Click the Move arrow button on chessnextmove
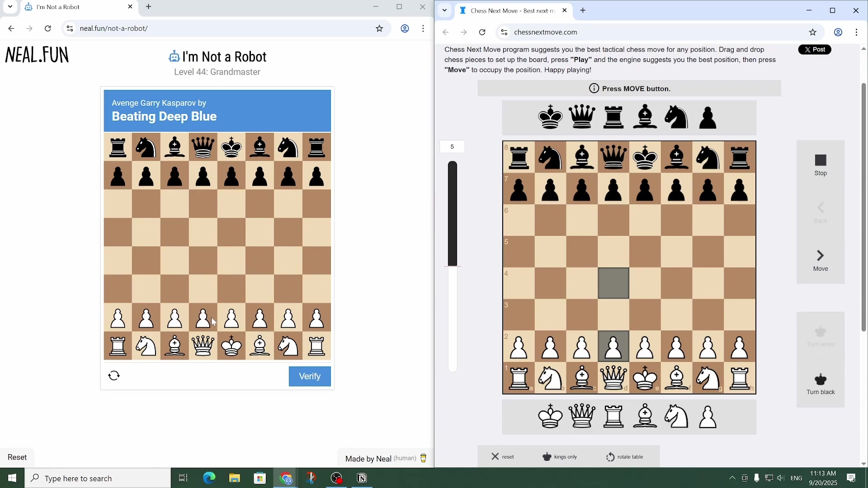The height and width of the screenshot is (488, 868). pos(821,261)
